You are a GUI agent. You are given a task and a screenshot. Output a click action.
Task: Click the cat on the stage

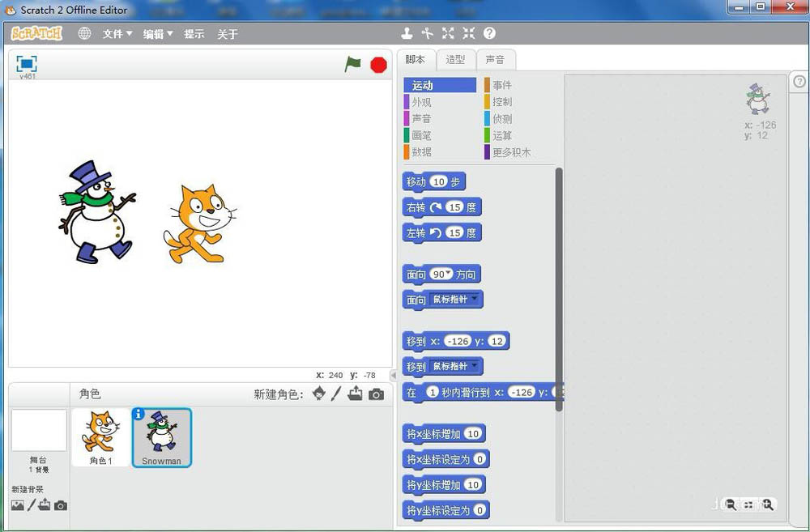tap(200, 224)
